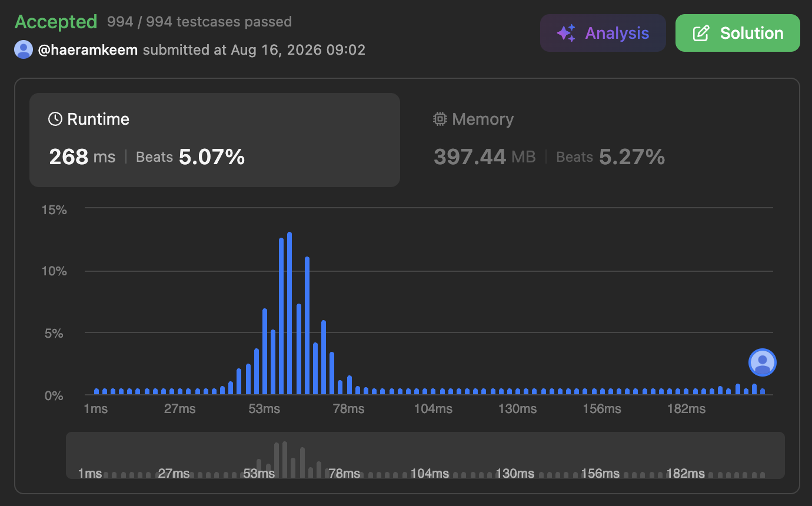Click the 182ms label in mini overview
812x506 pixels.
[685, 473]
